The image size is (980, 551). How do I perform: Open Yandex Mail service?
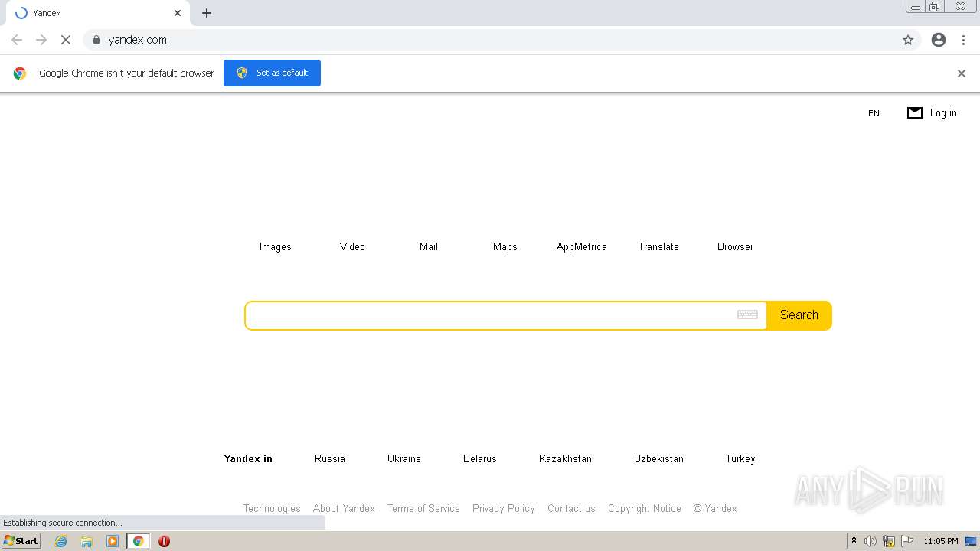click(x=429, y=246)
